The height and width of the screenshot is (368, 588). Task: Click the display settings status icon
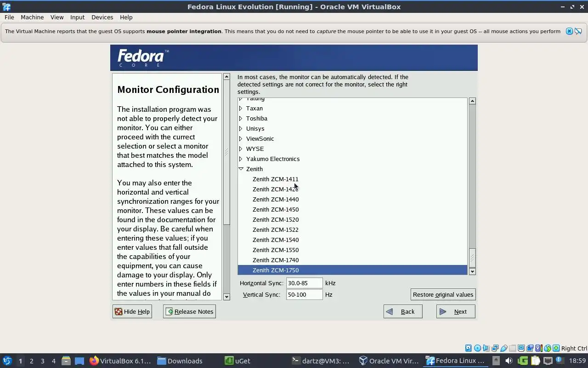tap(521, 348)
